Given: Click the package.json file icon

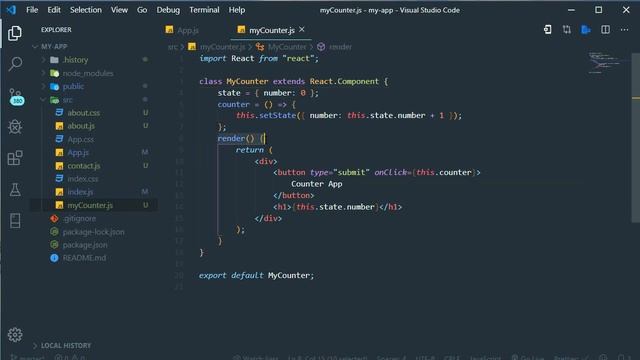Looking at the screenshot, I should [x=54, y=245].
